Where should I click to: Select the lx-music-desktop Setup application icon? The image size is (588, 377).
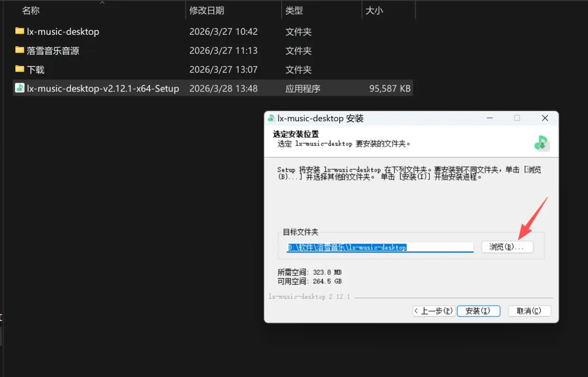[x=20, y=88]
